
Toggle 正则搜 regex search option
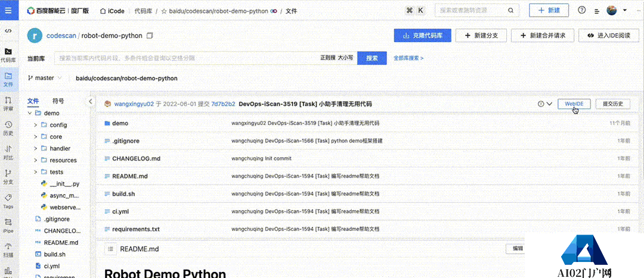pyautogui.click(x=328, y=58)
